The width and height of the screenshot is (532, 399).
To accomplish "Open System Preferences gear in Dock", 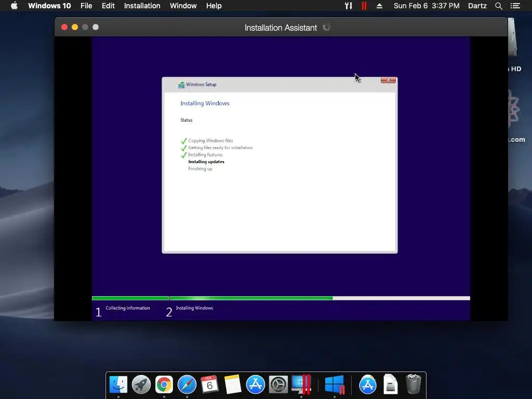I will pyautogui.click(x=278, y=384).
